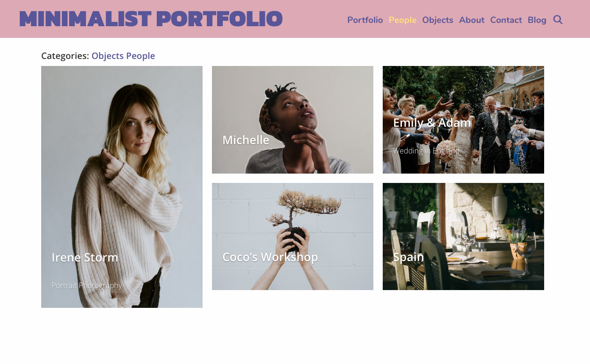Click the Wedding in England caption
Screen dimensions: 590x364
(426, 151)
